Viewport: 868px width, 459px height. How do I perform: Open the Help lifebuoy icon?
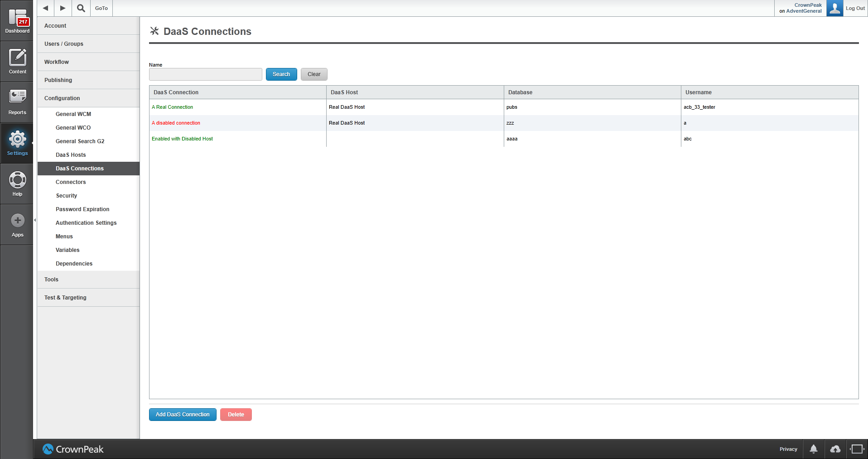(17, 184)
